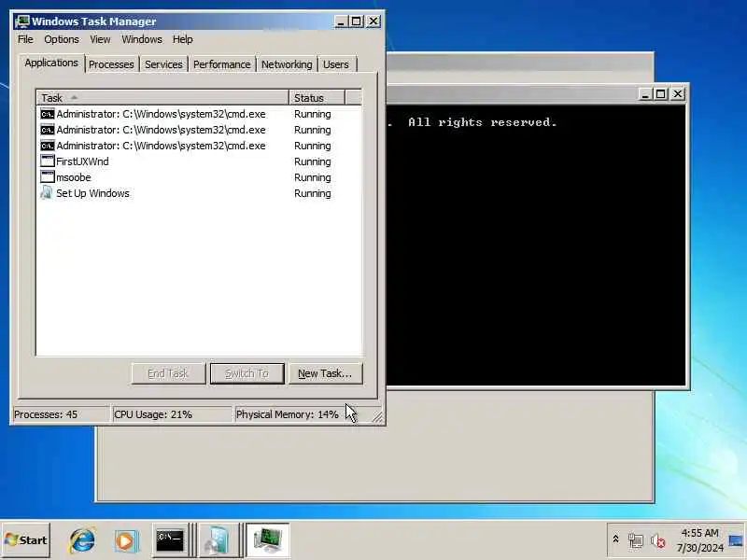Click inside the black command prompt console
This screenshot has height=560, width=747.
click(536, 245)
